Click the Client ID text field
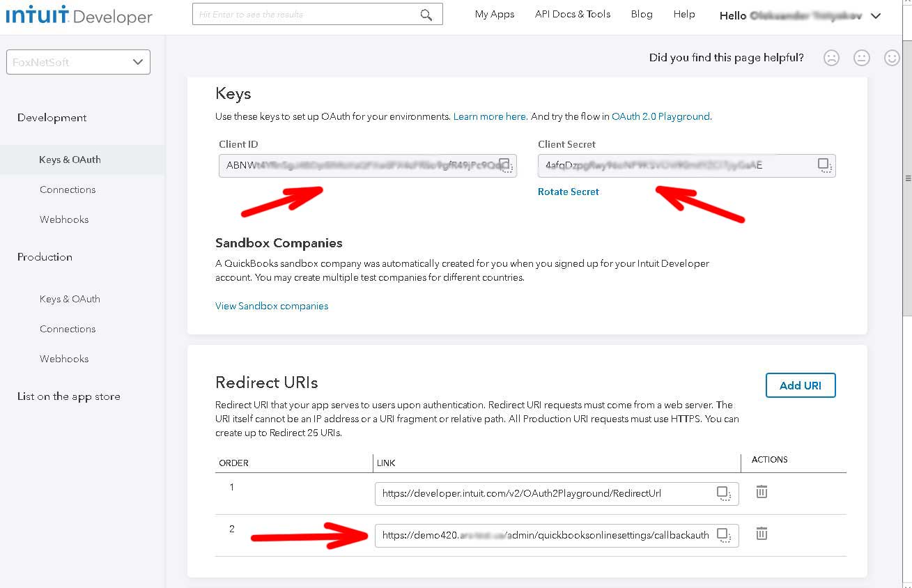 point(368,165)
